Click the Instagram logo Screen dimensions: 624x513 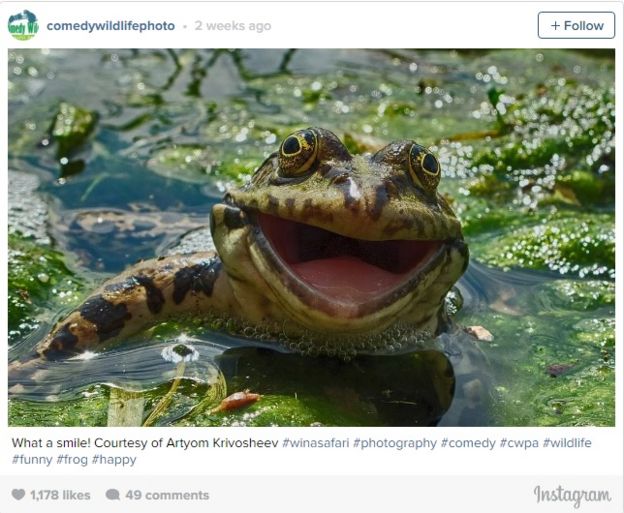[572, 495]
